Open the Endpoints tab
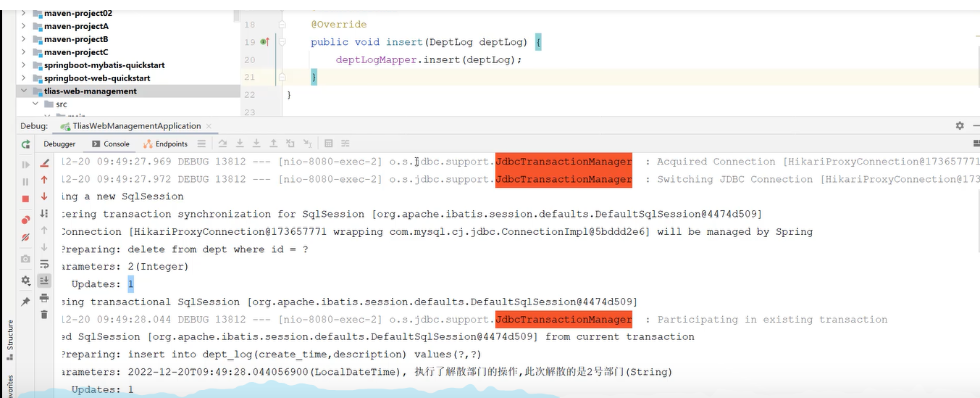Screen dimensions: 980x398 [x=166, y=144]
